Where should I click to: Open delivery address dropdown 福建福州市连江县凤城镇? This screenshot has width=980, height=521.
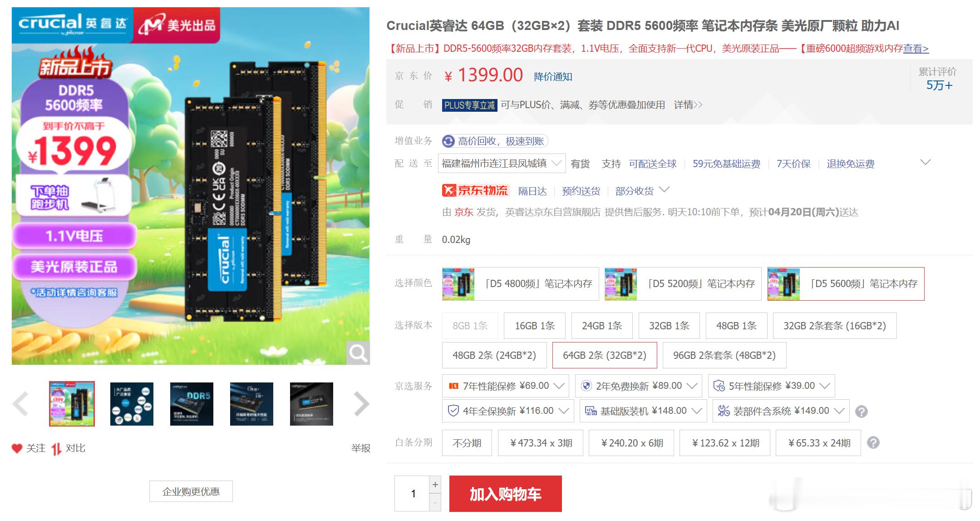point(502,164)
